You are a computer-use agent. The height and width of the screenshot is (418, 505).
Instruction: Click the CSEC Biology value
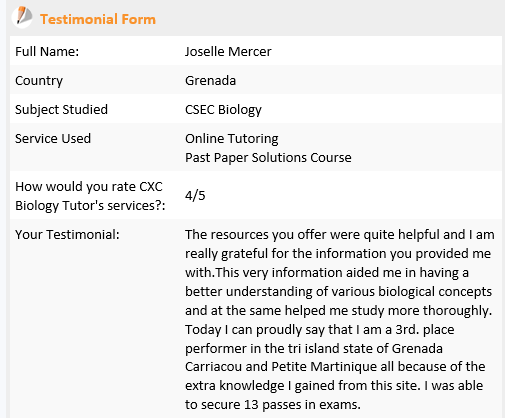[223, 110]
